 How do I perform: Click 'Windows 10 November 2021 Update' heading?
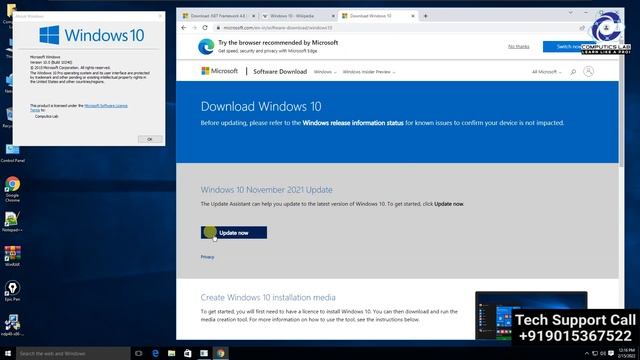tap(266, 190)
